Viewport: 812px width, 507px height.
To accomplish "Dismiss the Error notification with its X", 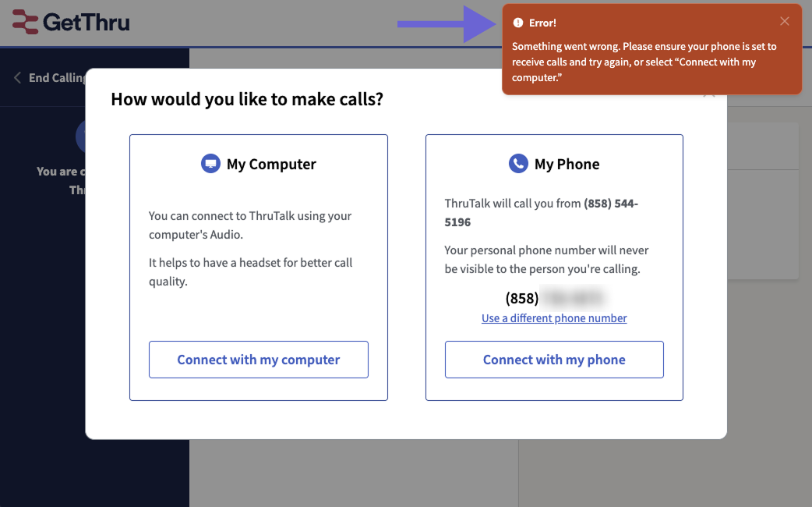I will click(785, 21).
